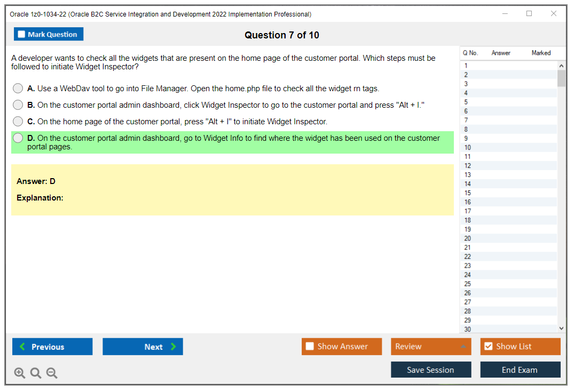Open the Review dropdown

[x=431, y=346]
